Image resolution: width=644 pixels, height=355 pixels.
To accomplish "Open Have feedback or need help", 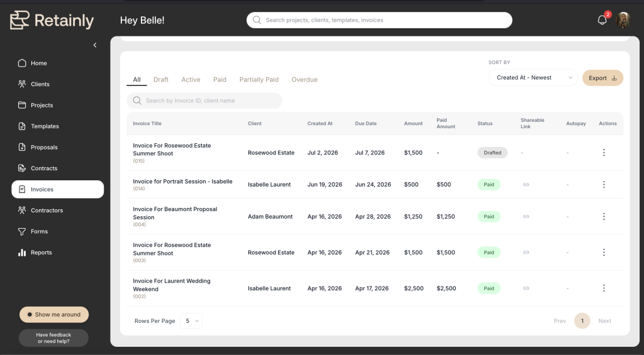I will coord(53,338).
